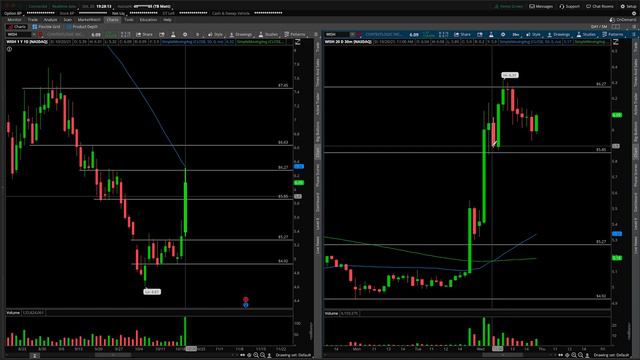Click Share on the right chart
The height and width of the screenshot is (360, 640).
(462, 35)
